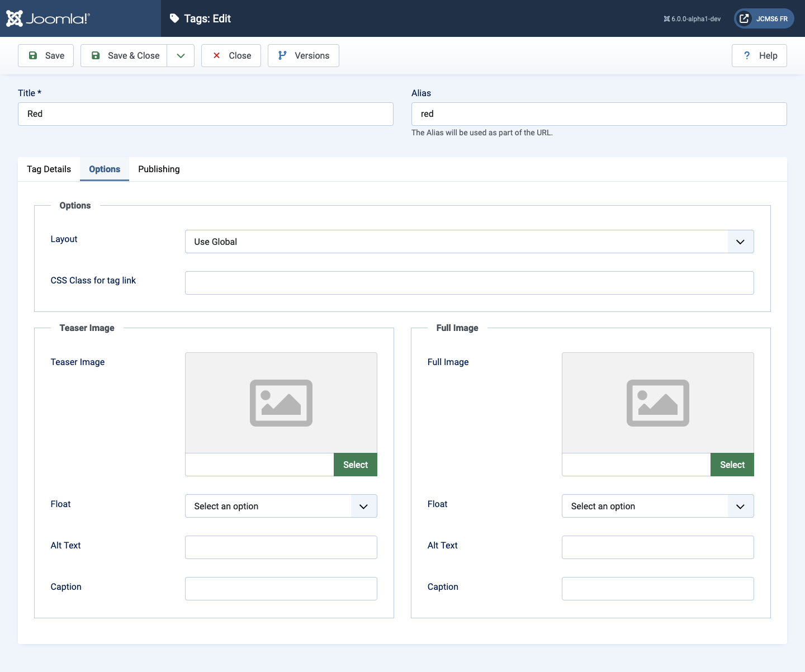The height and width of the screenshot is (672, 805).
Task: Click the tag icon beside Tags: Edit
Action: (x=174, y=18)
